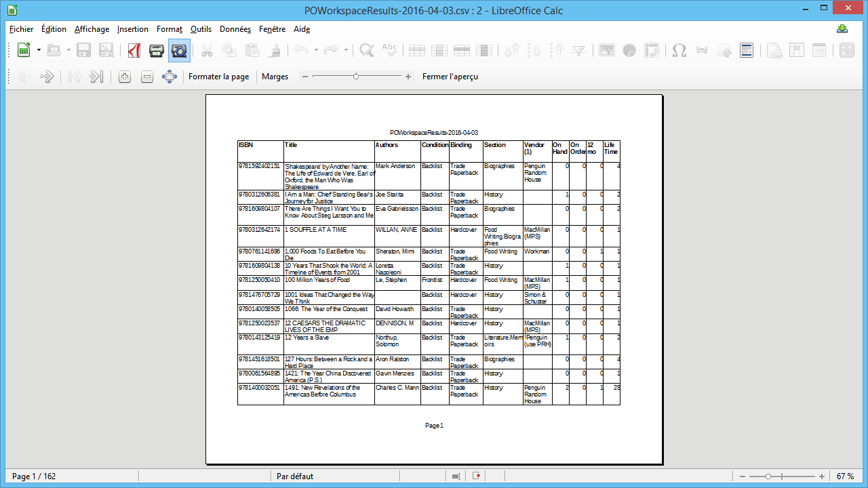
Task: Zoom in on the preview page
Action: [x=124, y=77]
